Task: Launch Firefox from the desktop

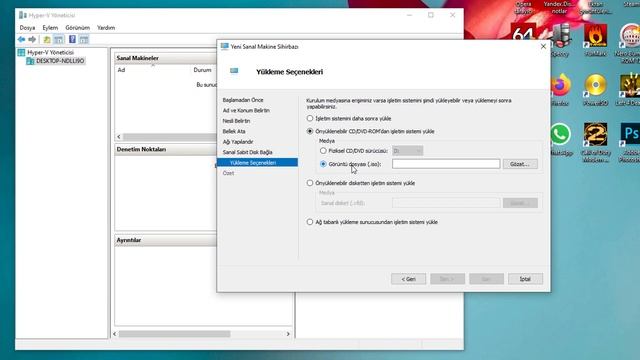Action: tap(560, 90)
